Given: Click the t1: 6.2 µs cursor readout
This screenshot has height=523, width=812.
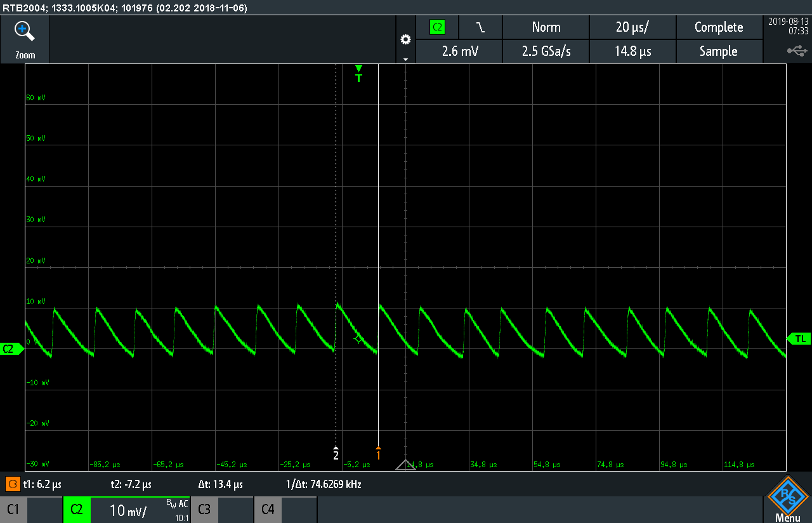Looking at the screenshot, I should [x=42, y=484].
